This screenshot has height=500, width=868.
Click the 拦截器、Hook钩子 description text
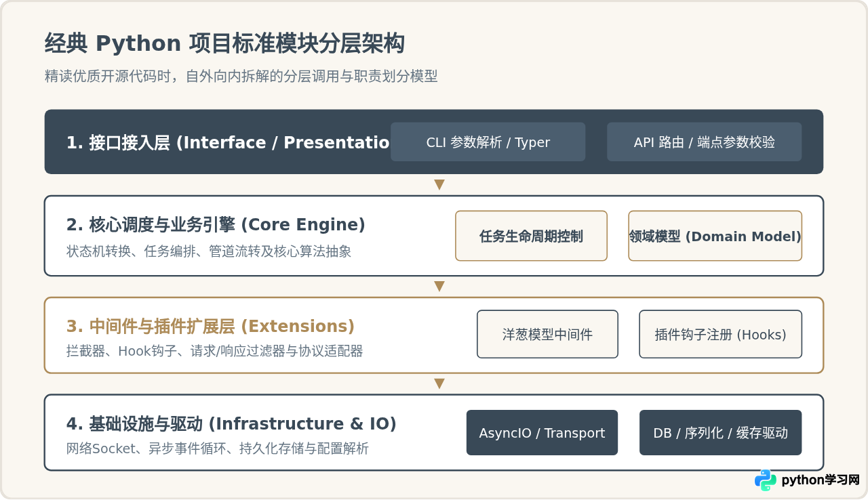tap(214, 351)
